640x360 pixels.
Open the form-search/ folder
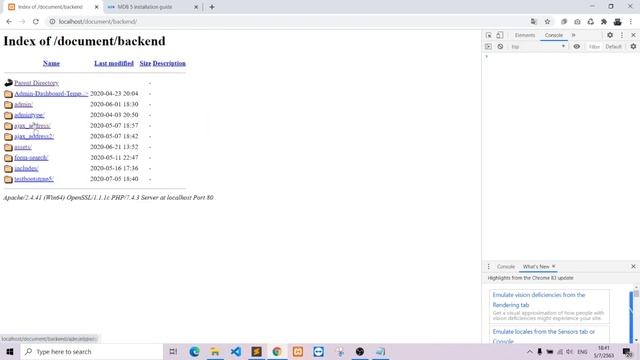31,158
